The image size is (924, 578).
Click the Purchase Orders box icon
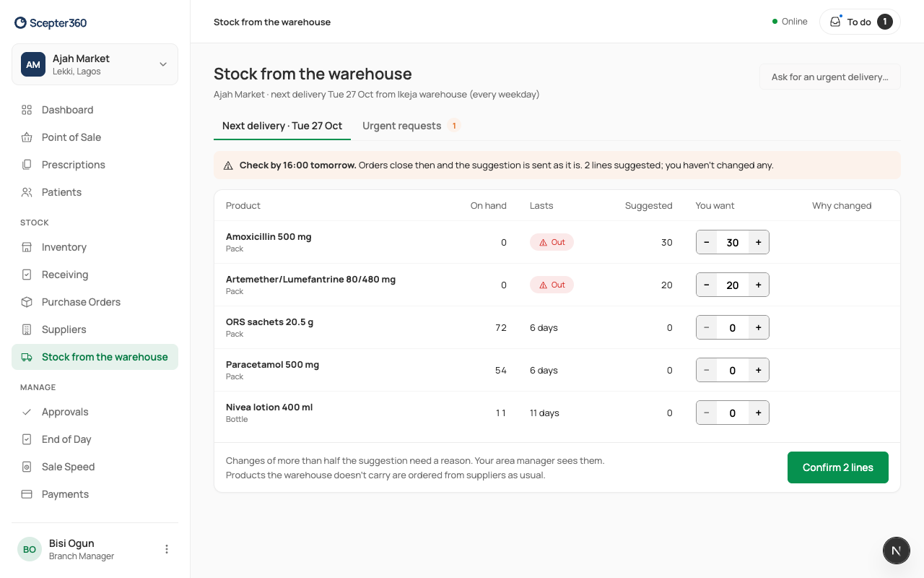tap(27, 302)
